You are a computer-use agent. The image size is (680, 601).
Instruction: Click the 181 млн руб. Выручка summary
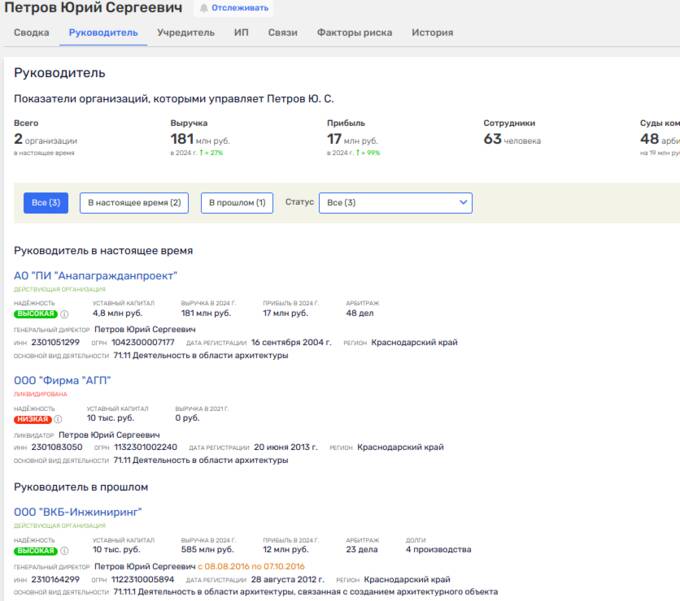(x=200, y=139)
